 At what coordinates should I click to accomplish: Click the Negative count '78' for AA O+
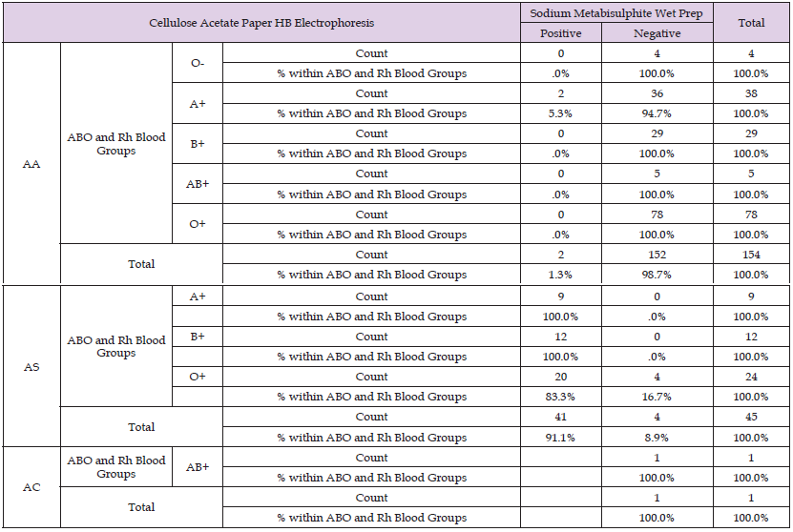tap(657, 215)
